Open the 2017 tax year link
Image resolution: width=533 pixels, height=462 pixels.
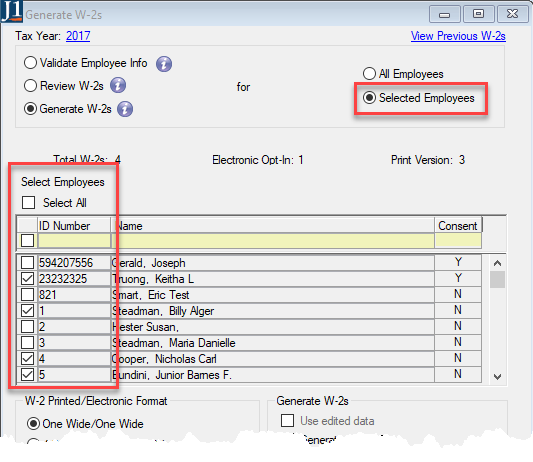click(78, 36)
